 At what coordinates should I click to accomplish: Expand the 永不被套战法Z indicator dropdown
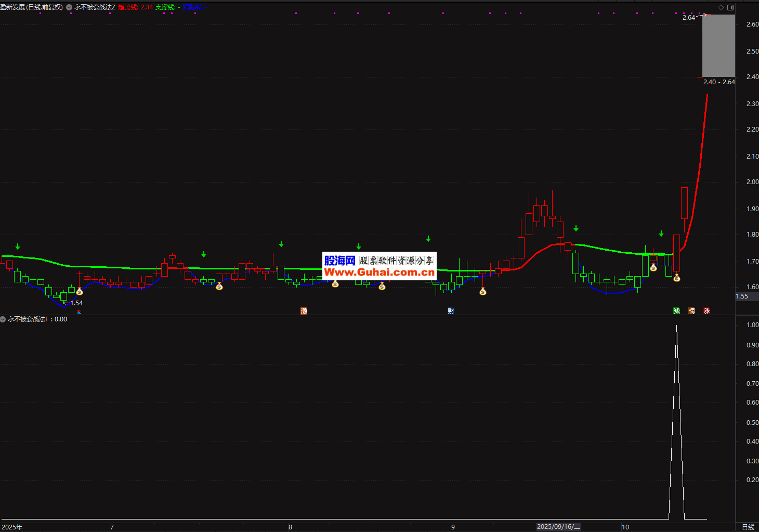(x=69, y=7)
